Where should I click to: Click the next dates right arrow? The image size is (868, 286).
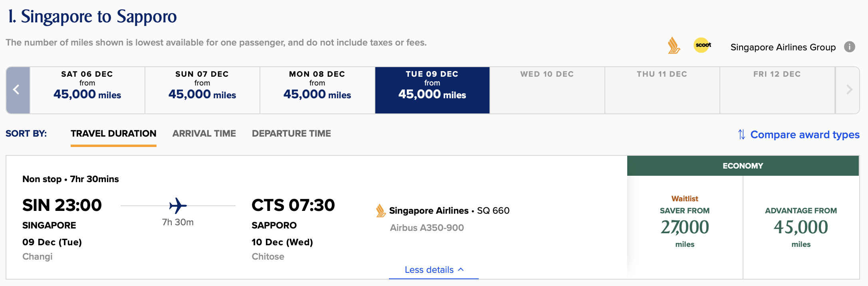[x=849, y=90]
